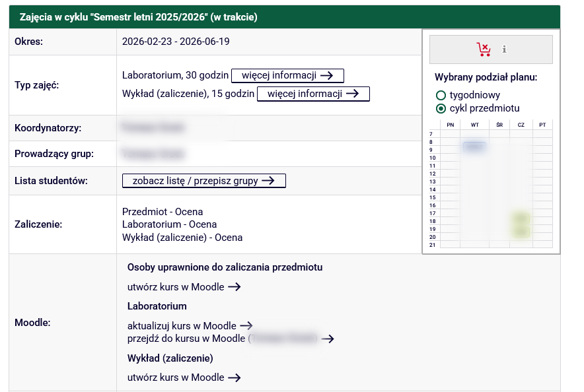The image size is (584, 392).
Task: Click the 'Wykład (zaliczenie)' heading in Moodle section
Action: (170, 358)
